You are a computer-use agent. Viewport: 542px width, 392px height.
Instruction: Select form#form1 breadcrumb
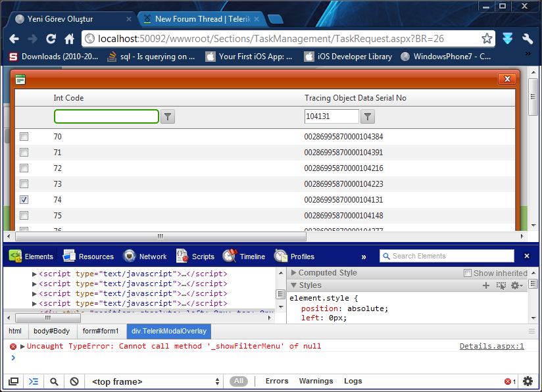tap(101, 331)
